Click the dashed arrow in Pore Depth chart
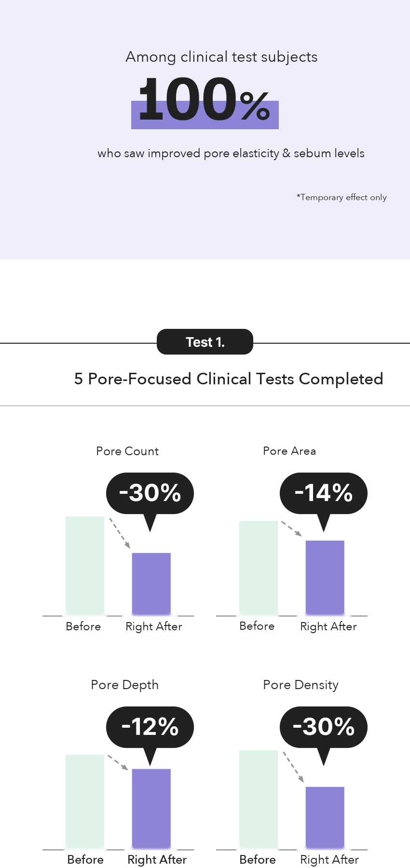 [x=118, y=762]
